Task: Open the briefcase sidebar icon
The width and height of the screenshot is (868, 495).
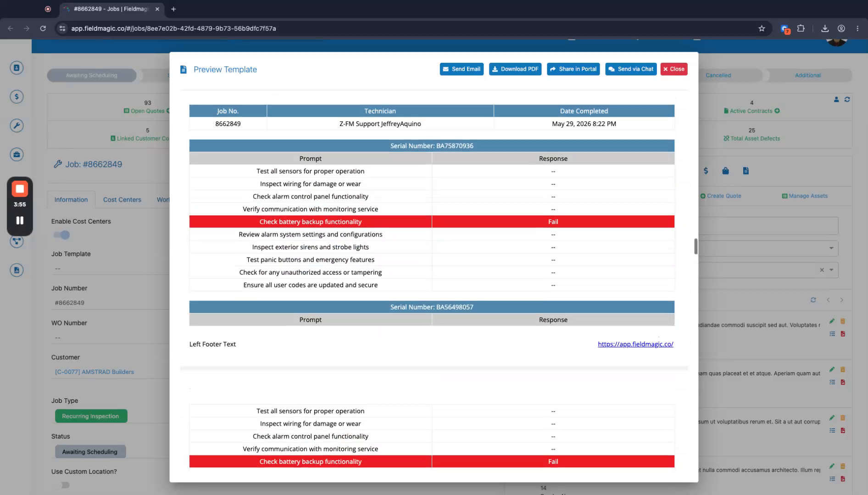Action: [17, 154]
